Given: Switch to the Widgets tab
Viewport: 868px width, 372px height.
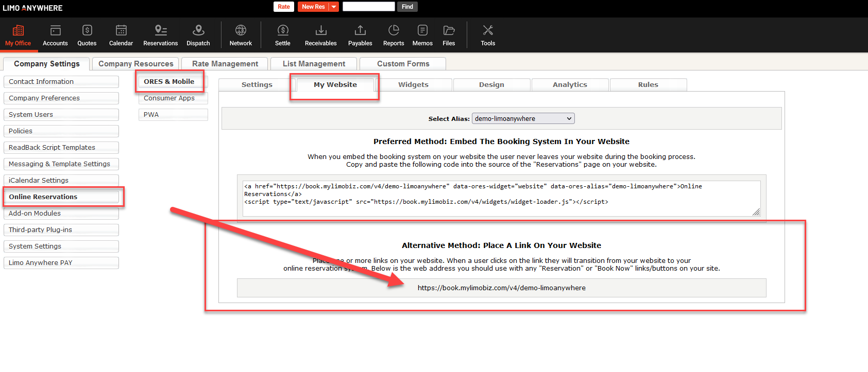Looking at the screenshot, I should [413, 85].
